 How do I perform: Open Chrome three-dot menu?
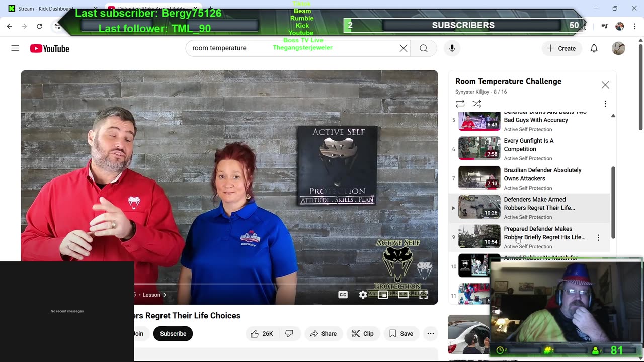pyautogui.click(x=634, y=26)
